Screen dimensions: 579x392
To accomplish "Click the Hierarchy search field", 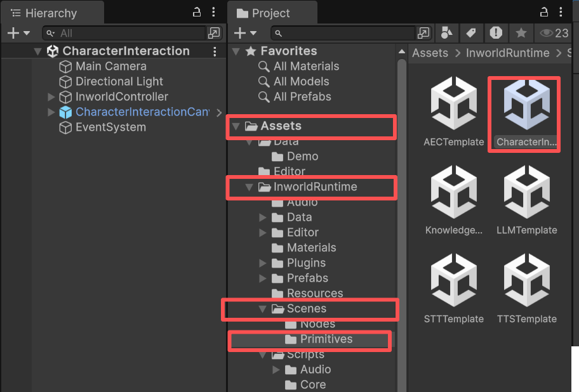I will (124, 33).
